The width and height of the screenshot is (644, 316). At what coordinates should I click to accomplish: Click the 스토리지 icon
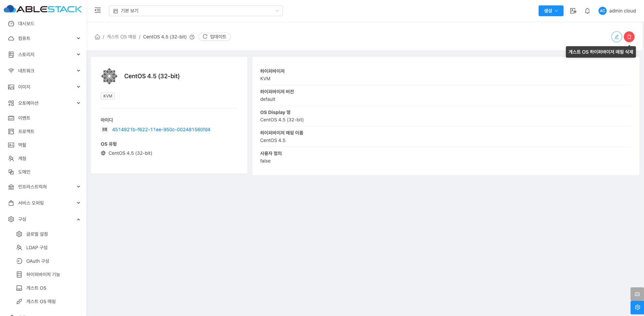click(11, 55)
